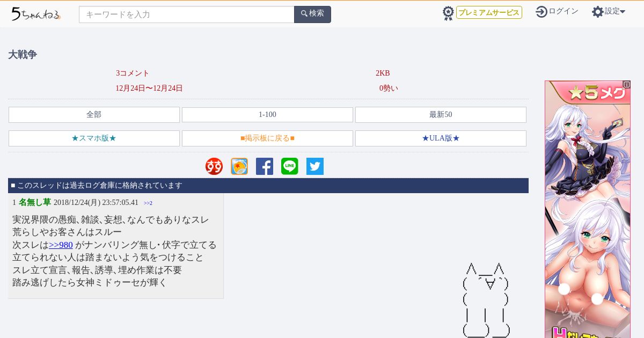Focus the キーワードを入力 search field

[187, 14]
